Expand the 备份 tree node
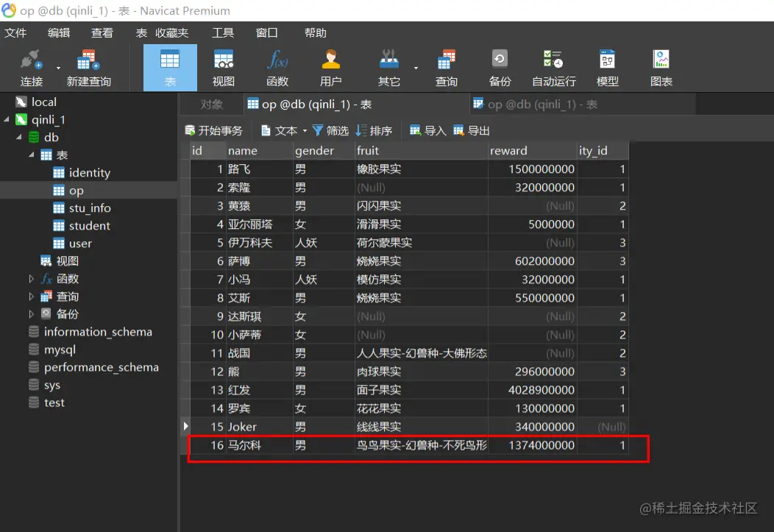 [31, 314]
